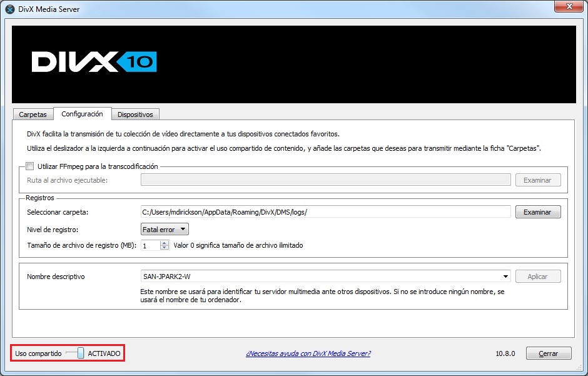Open the Nivel de registro dropdown
Image resolution: width=588 pixels, height=376 pixels.
(165, 230)
